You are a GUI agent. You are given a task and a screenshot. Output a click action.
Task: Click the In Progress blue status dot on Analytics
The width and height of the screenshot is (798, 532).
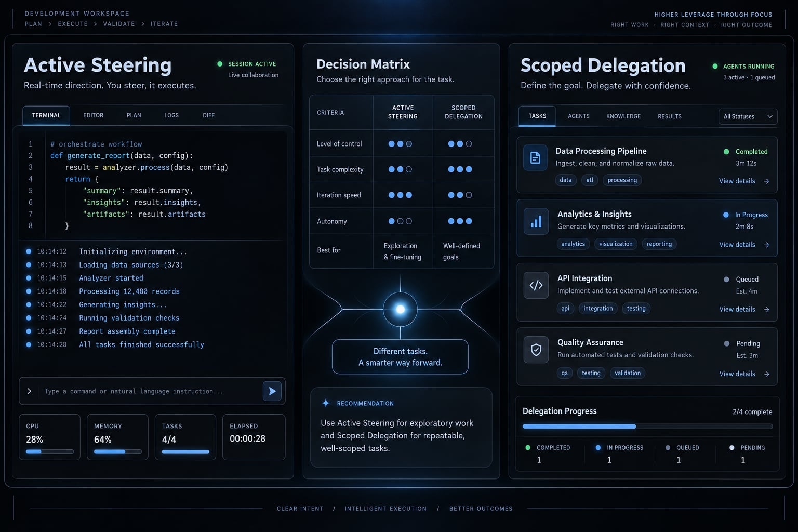coord(726,215)
